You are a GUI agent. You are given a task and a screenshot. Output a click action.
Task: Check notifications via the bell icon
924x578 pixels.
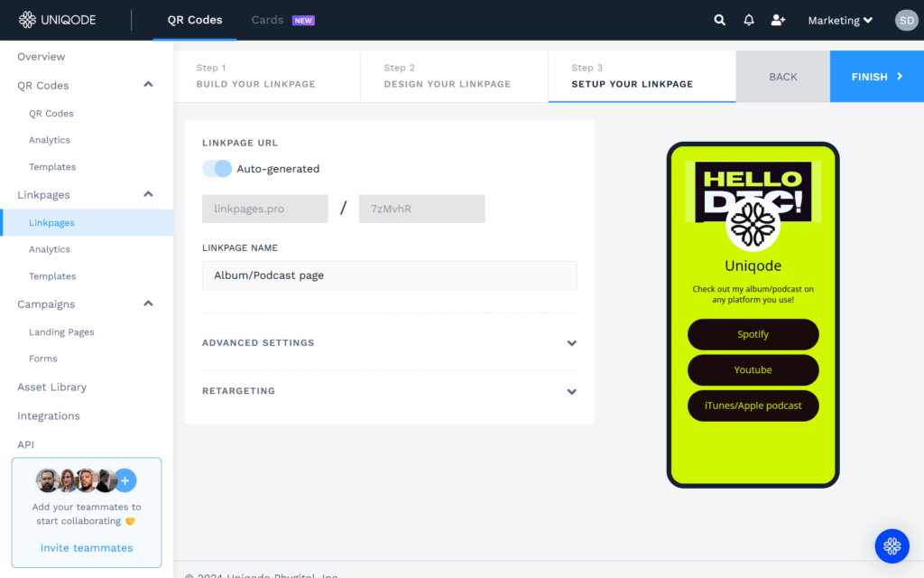[x=748, y=18]
